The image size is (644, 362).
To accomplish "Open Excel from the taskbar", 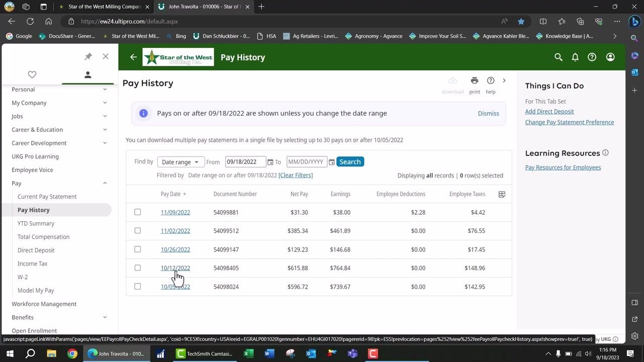I will coord(249,353).
